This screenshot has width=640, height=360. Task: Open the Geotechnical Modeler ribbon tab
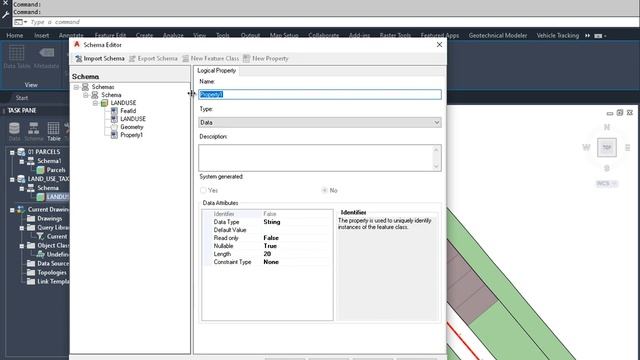pos(498,36)
